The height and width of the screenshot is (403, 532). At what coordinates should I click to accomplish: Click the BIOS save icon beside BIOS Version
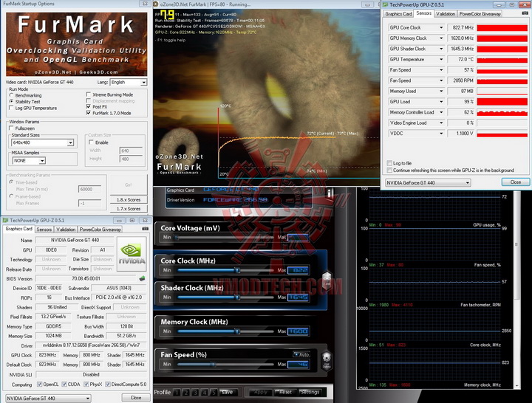coord(142,278)
